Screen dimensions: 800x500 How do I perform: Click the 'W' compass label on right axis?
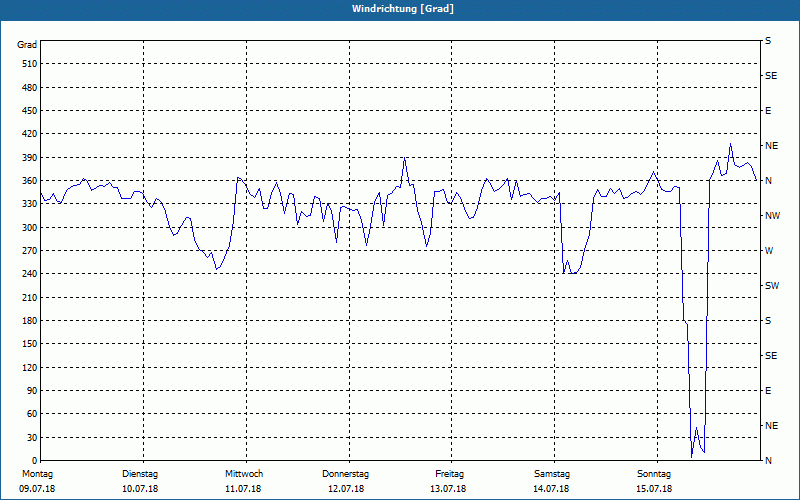769,251
